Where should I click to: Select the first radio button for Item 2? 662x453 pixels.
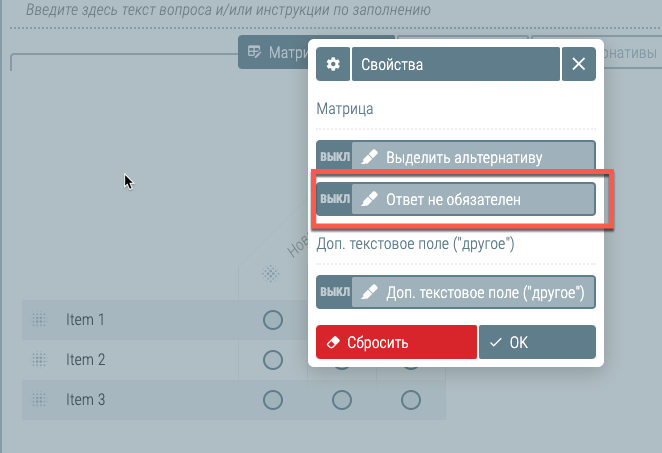273,360
